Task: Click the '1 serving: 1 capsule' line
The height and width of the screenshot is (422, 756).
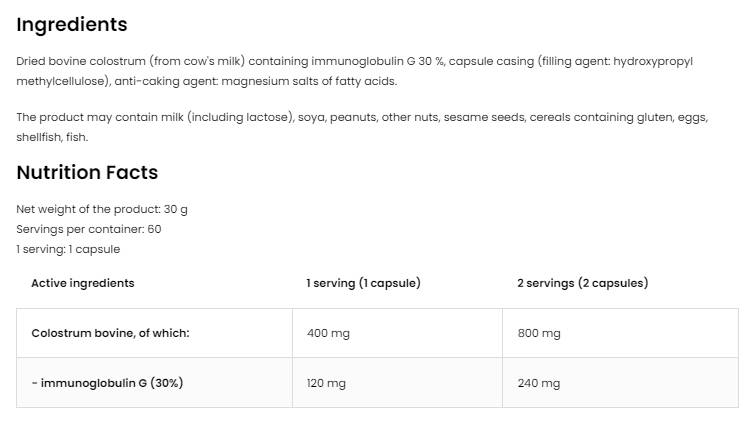Action: tap(68, 249)
